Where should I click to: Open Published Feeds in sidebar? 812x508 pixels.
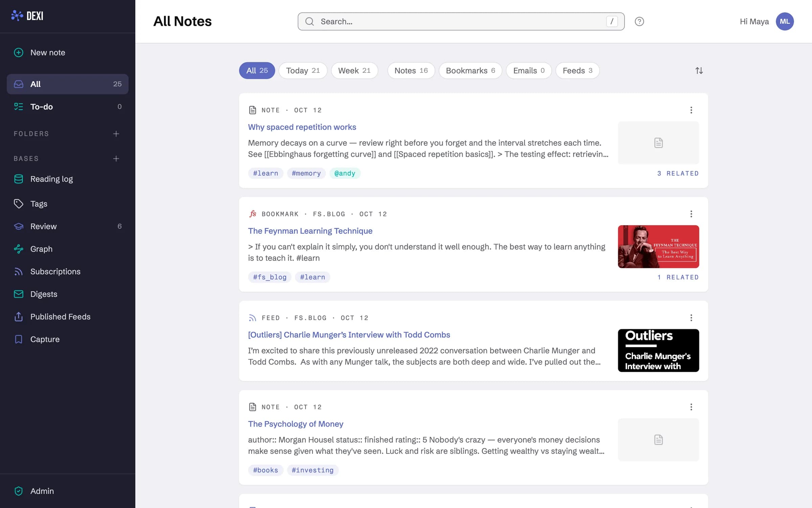(x=68, y=317)
